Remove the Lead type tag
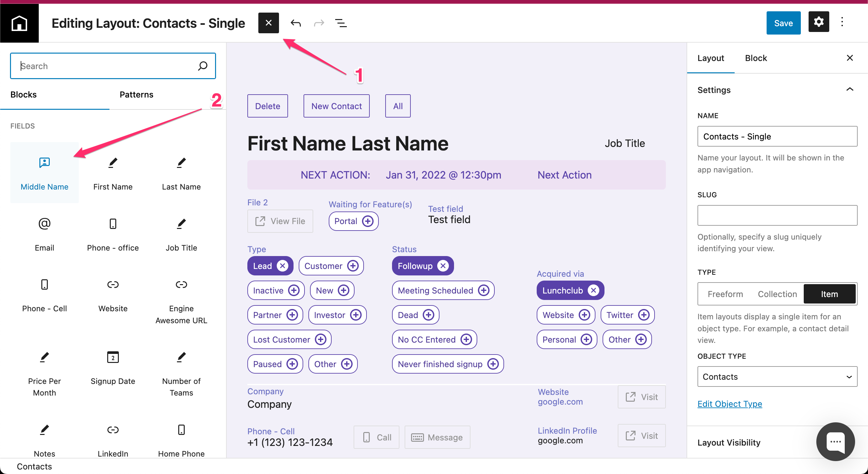This screenshot has height=474, width=868. (x=282, y=266)
